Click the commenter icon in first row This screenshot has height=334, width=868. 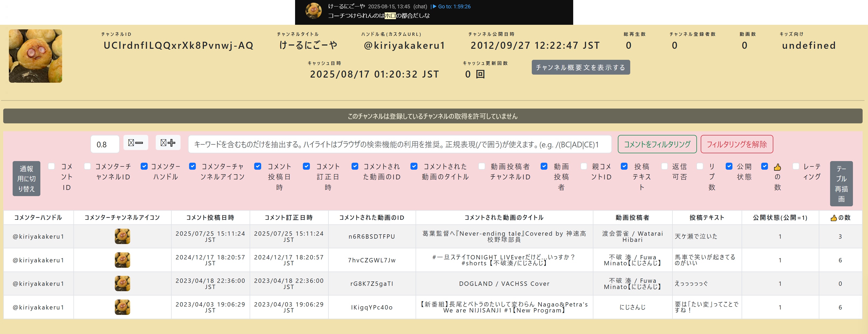click(122, 236)
